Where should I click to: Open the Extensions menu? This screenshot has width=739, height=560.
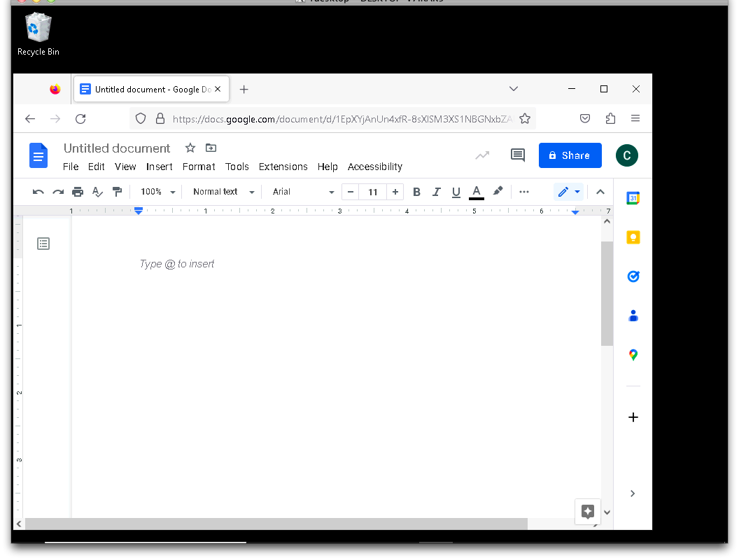click(x=283, y=167)
